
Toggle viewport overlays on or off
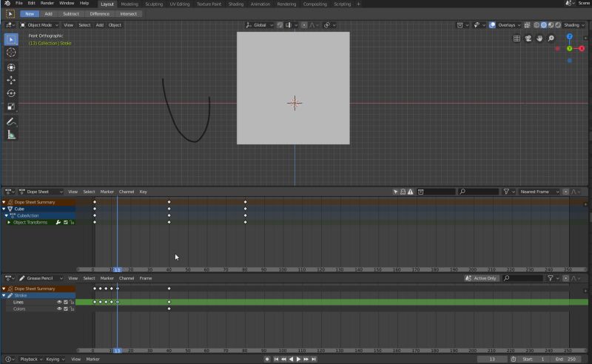[x=492, y=25]
